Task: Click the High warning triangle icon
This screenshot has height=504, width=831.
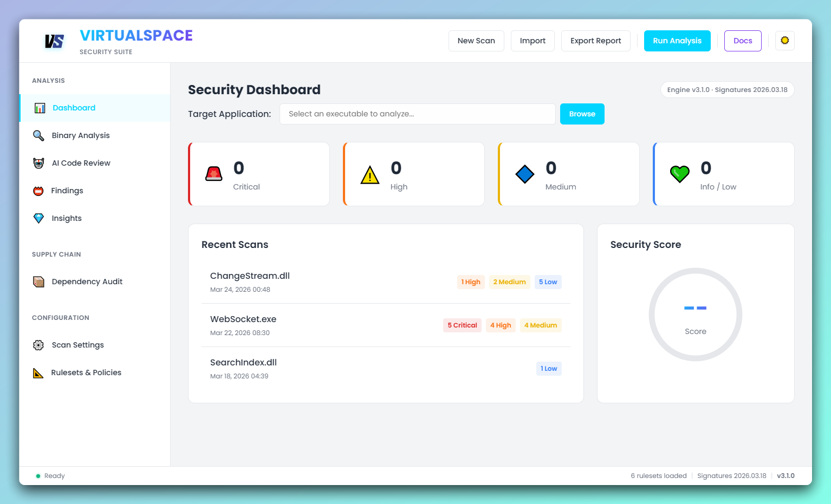Action: point(369,174)
